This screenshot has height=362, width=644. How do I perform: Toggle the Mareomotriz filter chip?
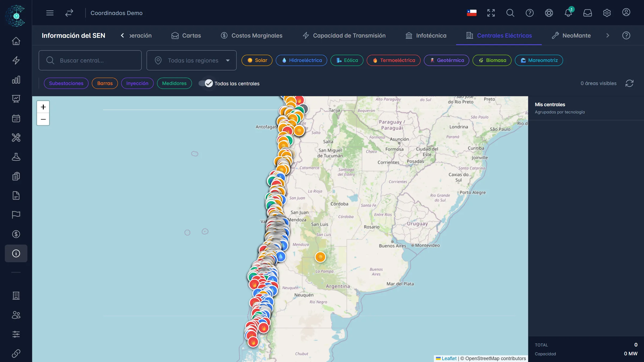(x=539, y=60)
